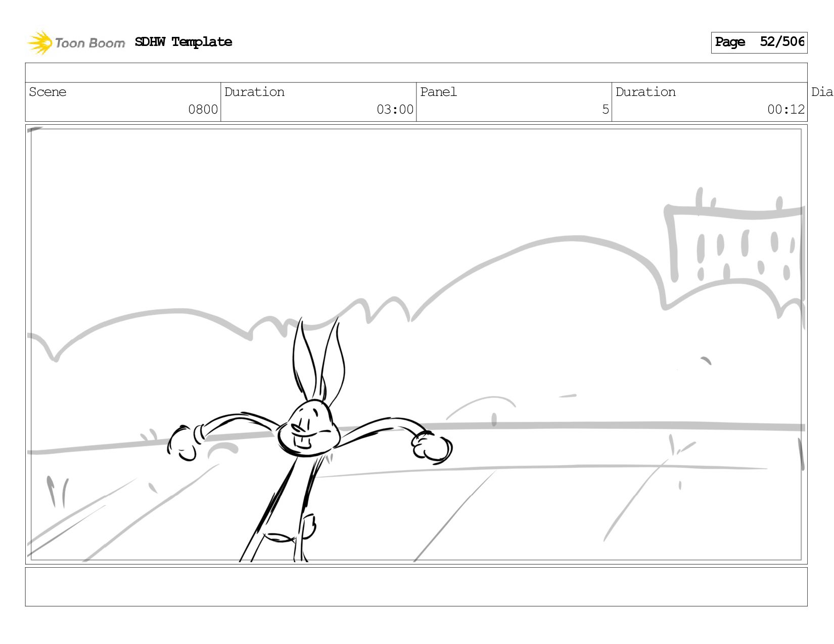Select the SDHW Template title text
834x644 pixels.
point(183,42)
